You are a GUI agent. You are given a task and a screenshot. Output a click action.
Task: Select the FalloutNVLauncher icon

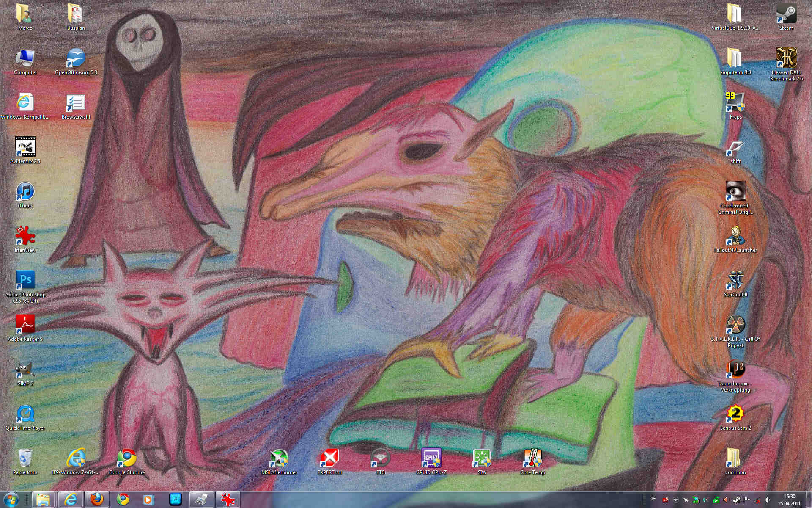[x=735, y=236]
